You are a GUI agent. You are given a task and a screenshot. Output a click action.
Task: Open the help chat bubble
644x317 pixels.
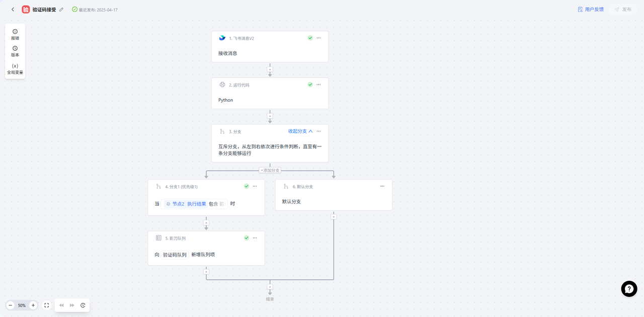click(x=629, y=289)
